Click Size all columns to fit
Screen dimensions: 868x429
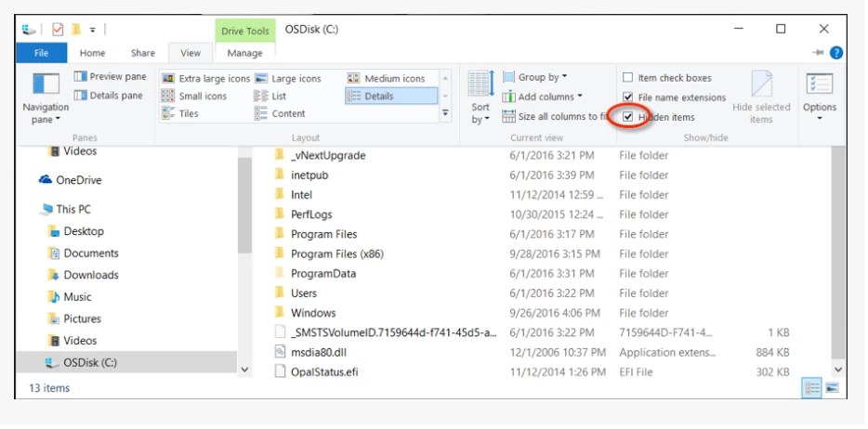(x=555, y=117)
